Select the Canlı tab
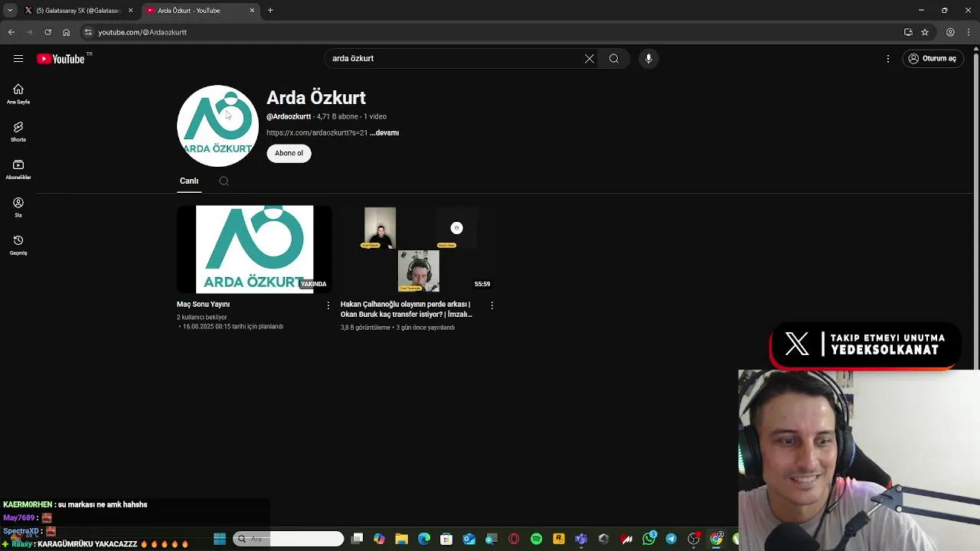Image resolution: width=980 pixels, height=551 pixels. tap(189, 181)
